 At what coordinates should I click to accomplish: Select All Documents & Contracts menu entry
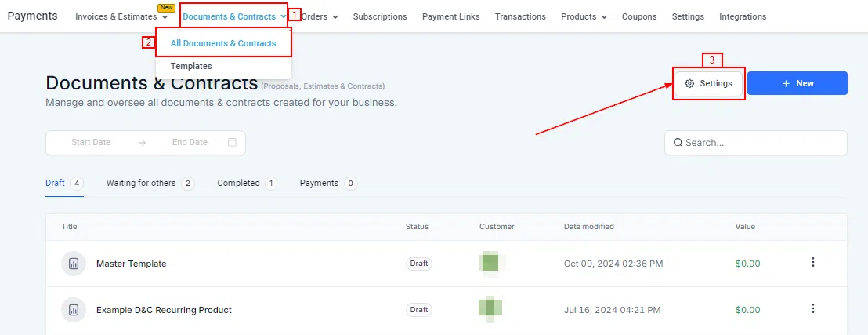pyautogui.click(x=223, y=43)
